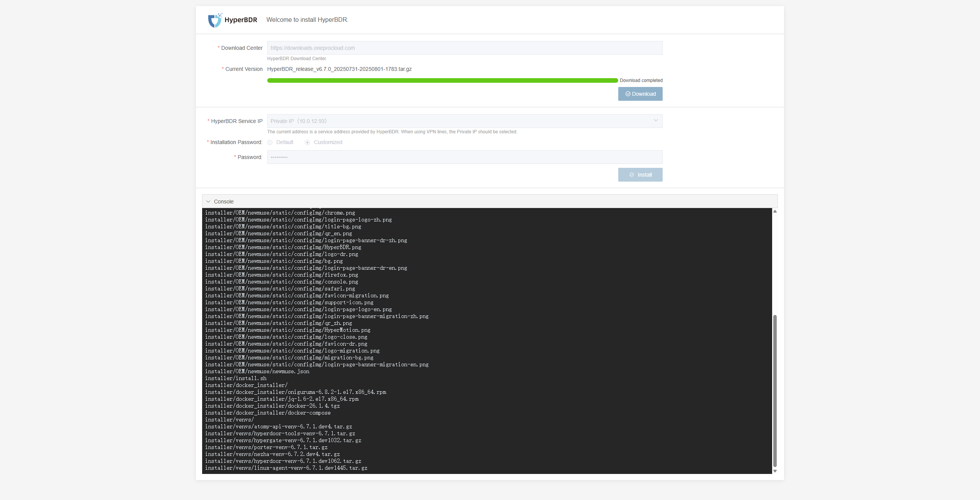Click console line atomy-api-venv-6.7.1.dev4.tar.gz
This screenshot has height=500, width=980.
(x=279, y=426)
